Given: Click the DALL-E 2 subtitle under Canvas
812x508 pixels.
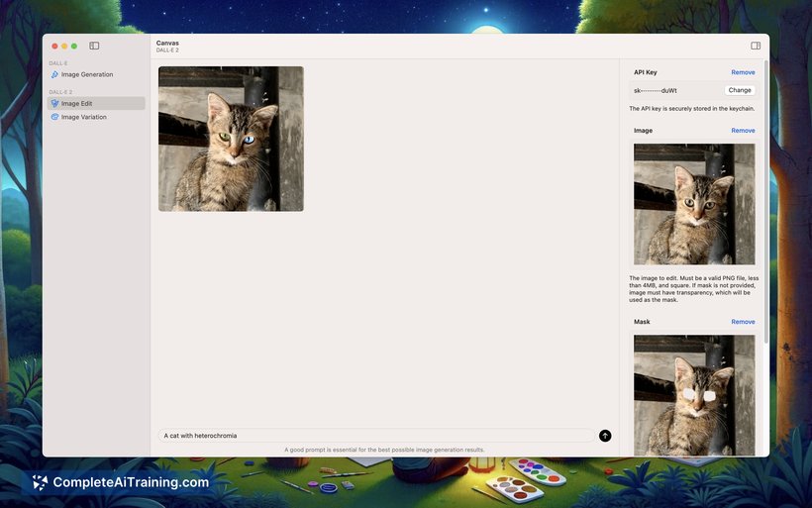Looking at the screenshot, I should [167, 51].
